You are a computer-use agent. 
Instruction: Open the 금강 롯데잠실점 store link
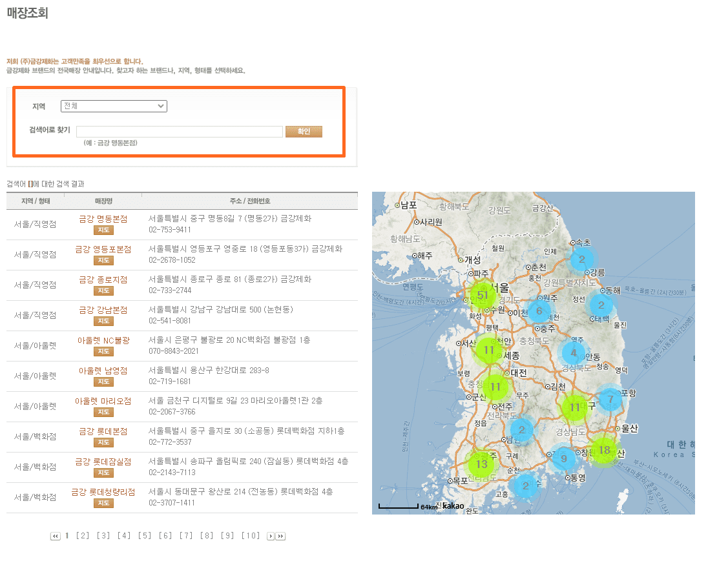click(103, 462)
